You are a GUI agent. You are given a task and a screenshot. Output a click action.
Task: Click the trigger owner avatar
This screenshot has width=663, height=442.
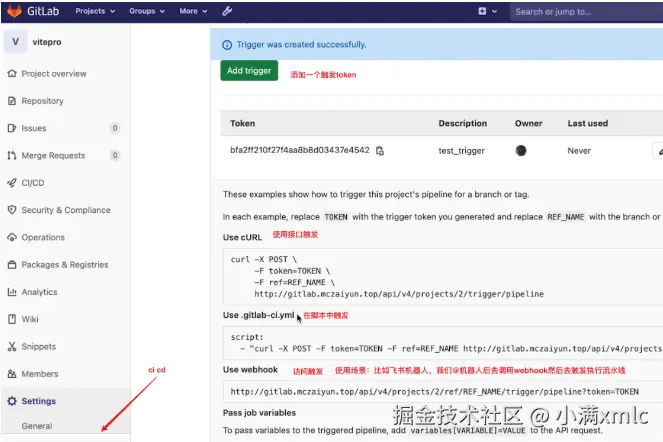click(521, 151)
